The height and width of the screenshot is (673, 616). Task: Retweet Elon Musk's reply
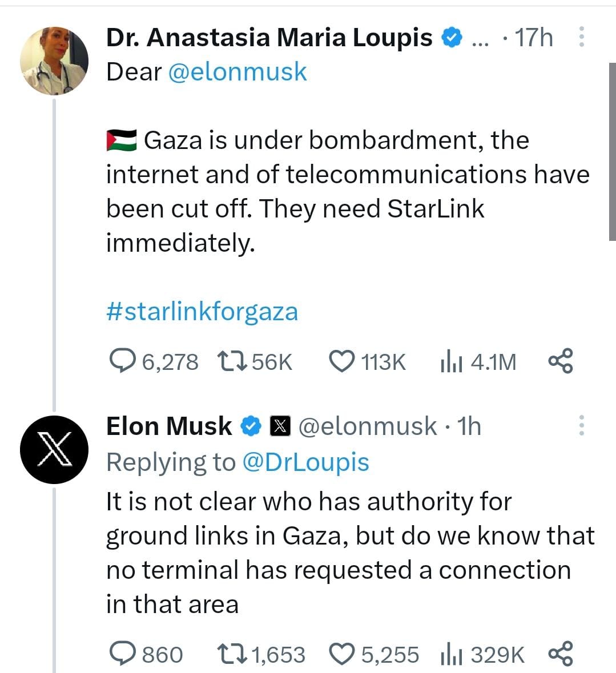231,654
